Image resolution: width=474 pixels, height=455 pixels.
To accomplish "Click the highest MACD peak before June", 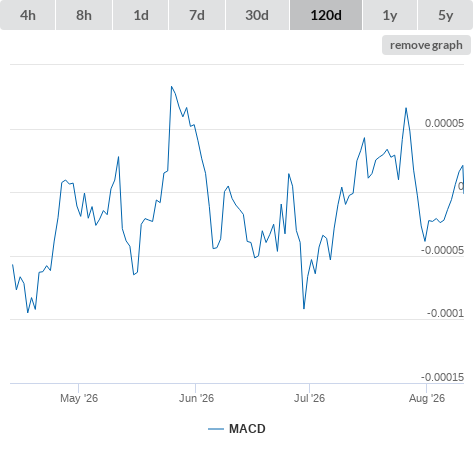I will tap(172, 87).
